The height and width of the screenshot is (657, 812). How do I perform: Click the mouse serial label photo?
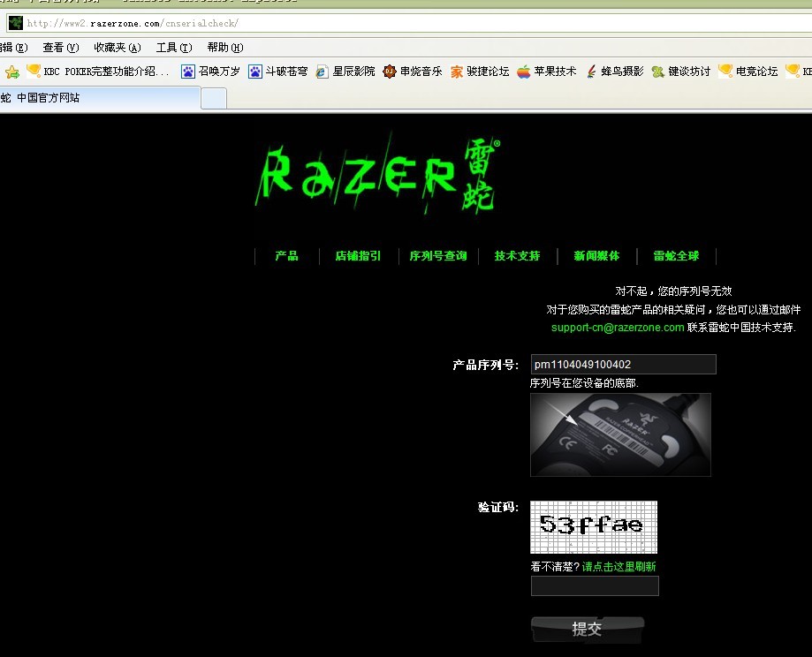pos(620,434)
